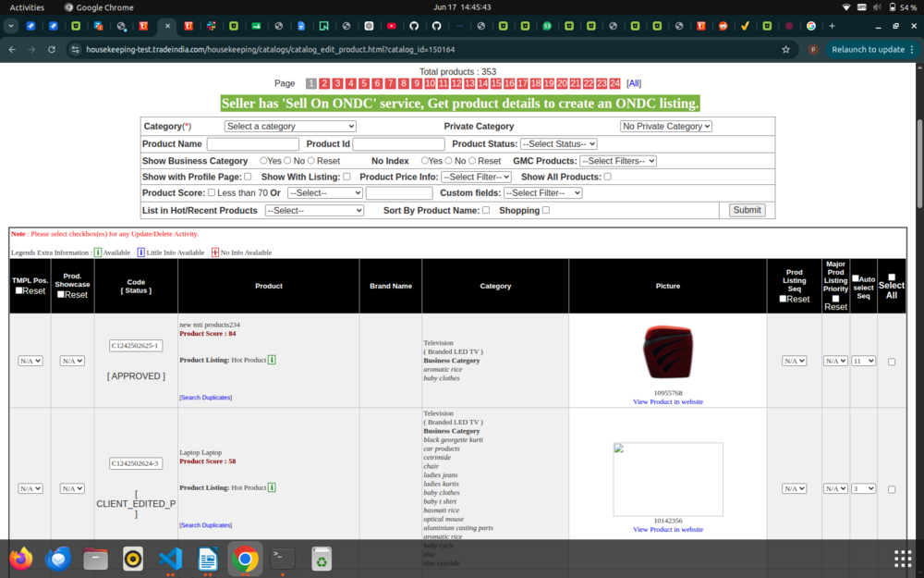Click the blue Little Info Available legend icon
The height and width of the screenshot is (578, 924).
pos(140,252)
